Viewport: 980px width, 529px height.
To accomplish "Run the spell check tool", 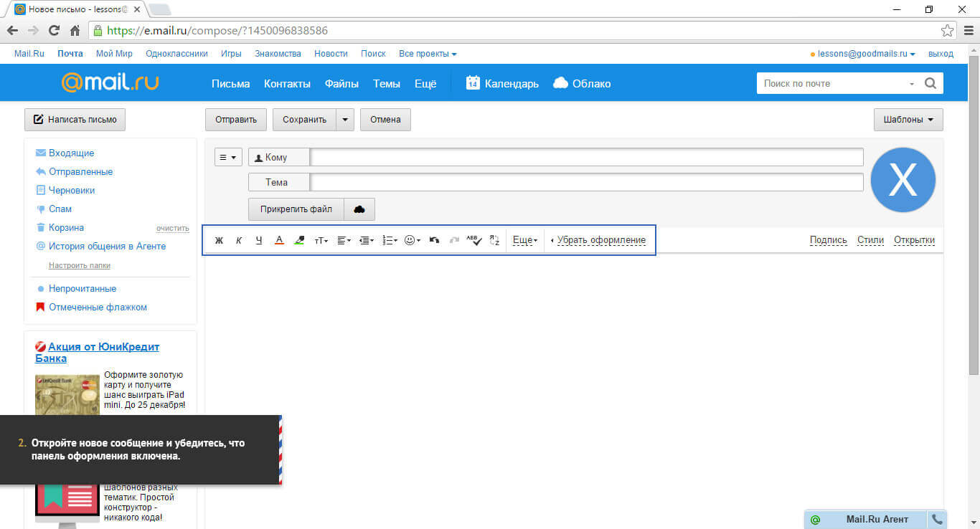I will [x=473, y=241].
